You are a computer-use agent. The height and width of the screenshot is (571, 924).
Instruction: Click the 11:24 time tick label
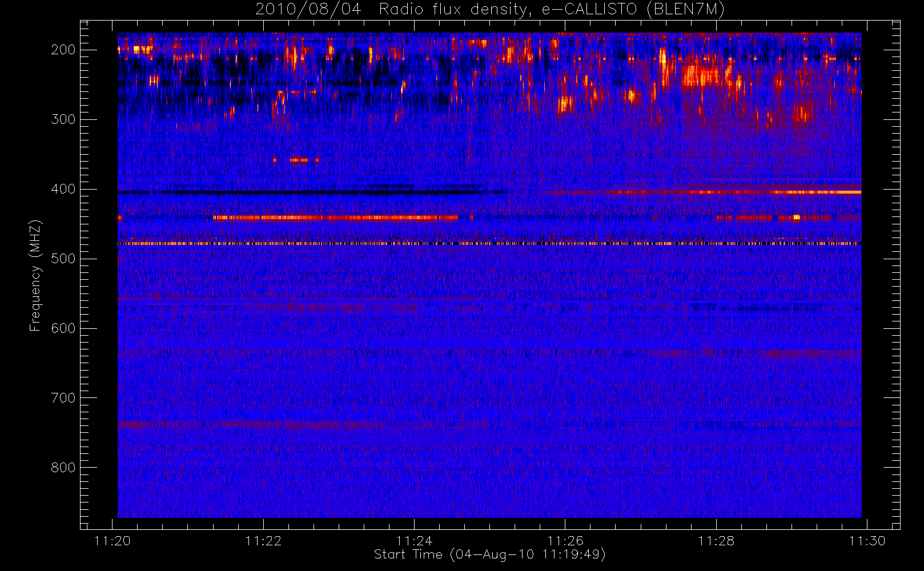[x=414, y=541]
